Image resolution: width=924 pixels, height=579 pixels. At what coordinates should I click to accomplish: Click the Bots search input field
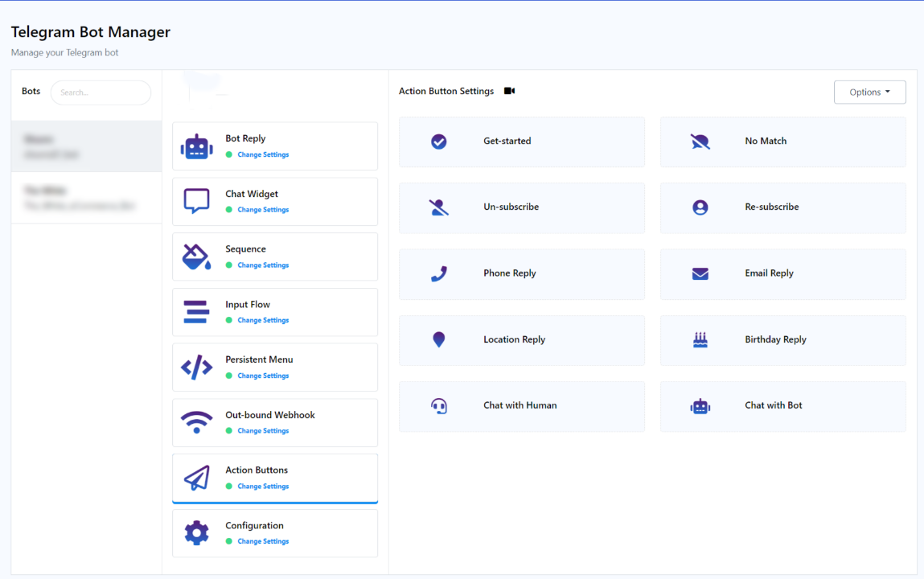coord(101,92)
